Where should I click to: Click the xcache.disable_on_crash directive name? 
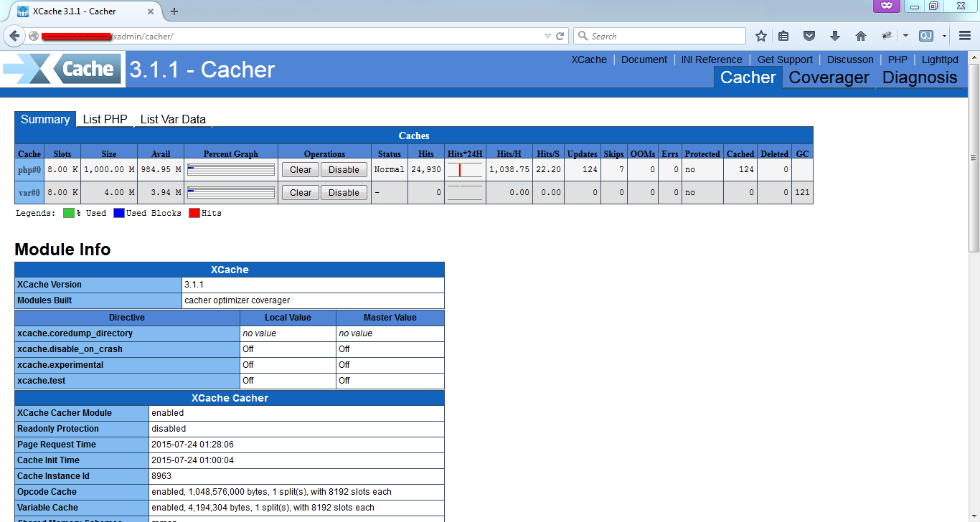tap(70, 349)
